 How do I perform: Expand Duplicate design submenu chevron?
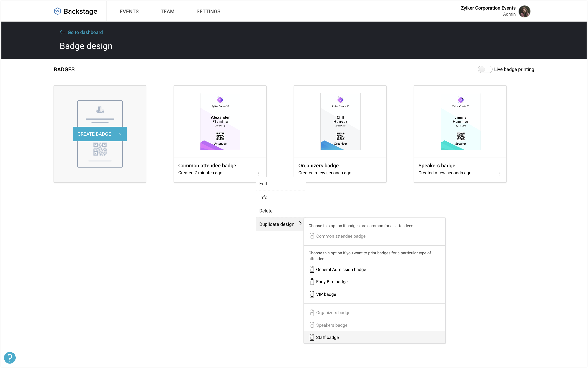(300, 223)
